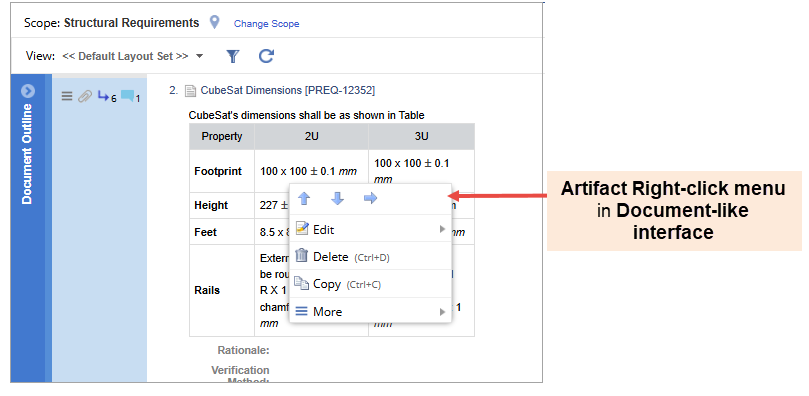The height and width of the screenshot is (396, 809).
Task: Select the Rails row label
Action: pos(207,290)
